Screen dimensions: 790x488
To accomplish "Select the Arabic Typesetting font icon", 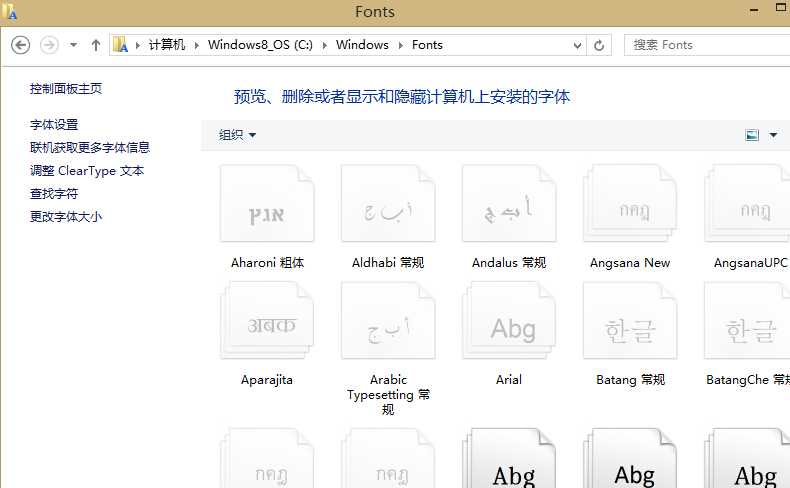I will 388,320.
